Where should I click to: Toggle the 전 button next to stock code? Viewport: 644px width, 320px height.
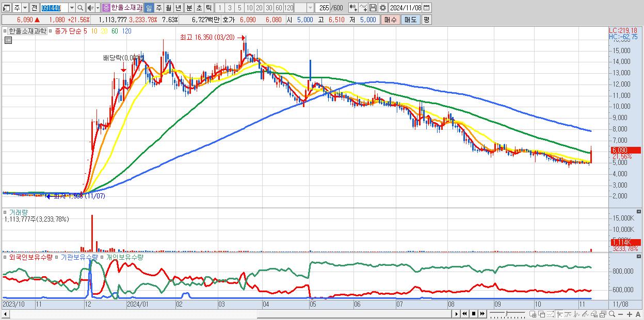click(35, 8)
